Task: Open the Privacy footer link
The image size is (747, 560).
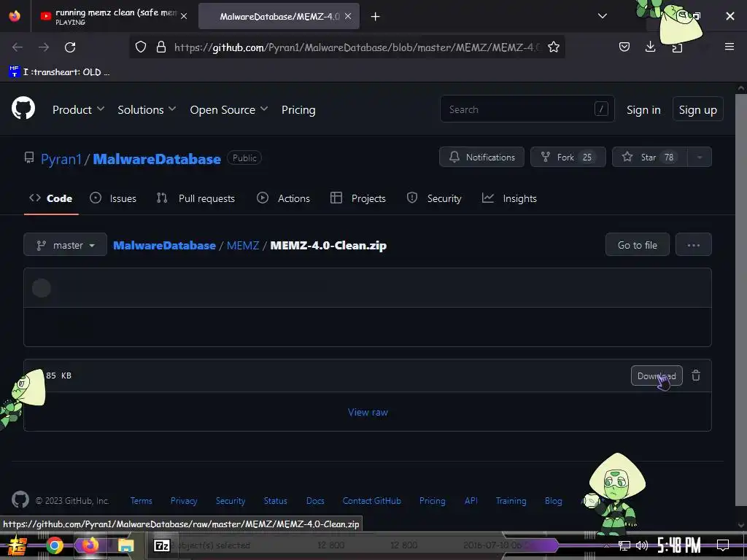Action: (x=184, y=500)
